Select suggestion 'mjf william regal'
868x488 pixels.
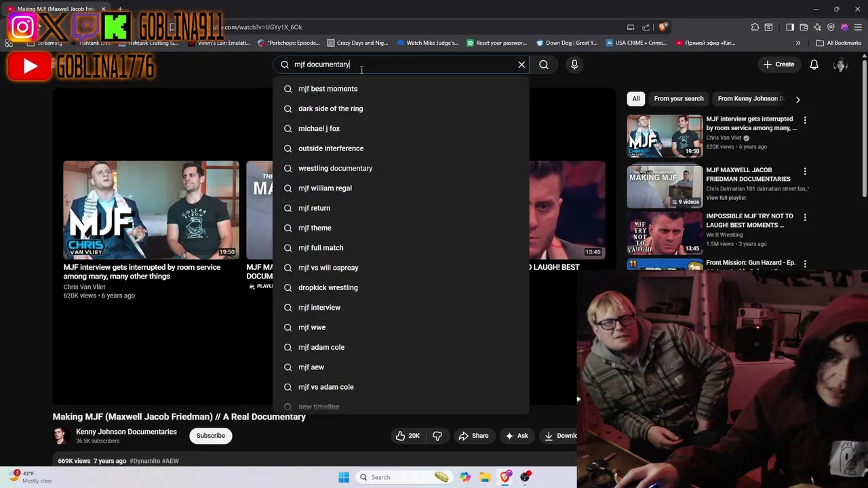[401, 188]
